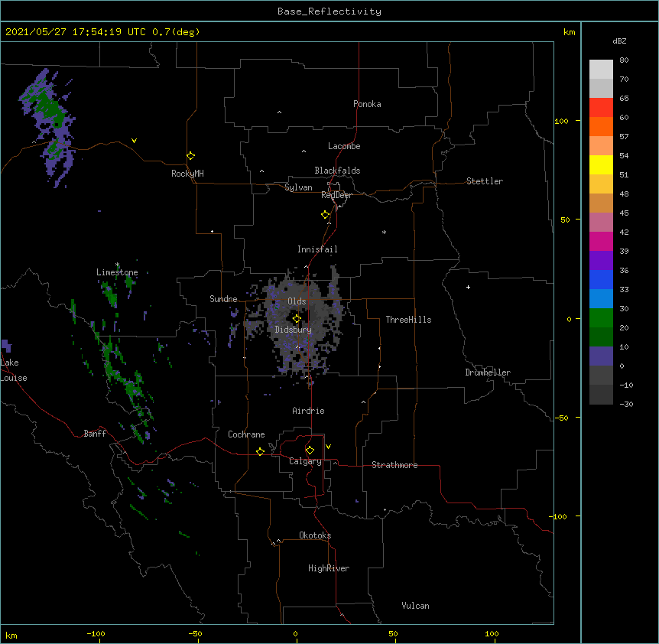Click the yellow diamond marker below Cochrane
Screen dimensions: 659x644
tap(260, 451)
